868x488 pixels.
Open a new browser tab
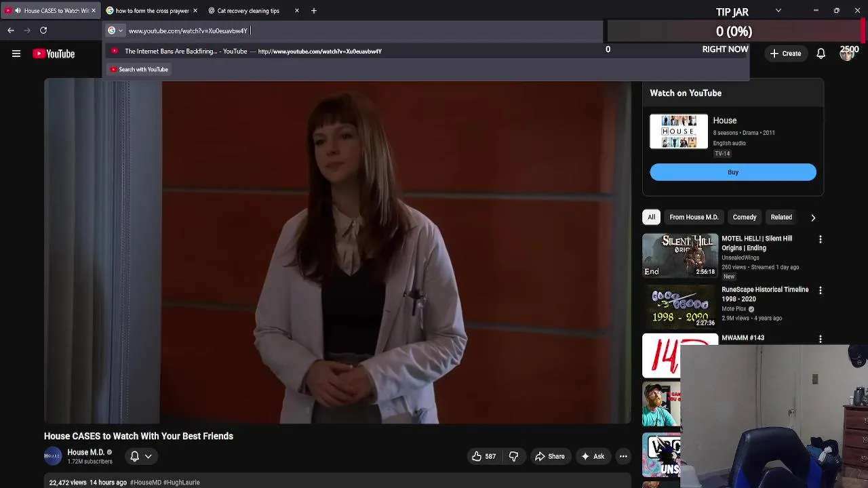314,11
